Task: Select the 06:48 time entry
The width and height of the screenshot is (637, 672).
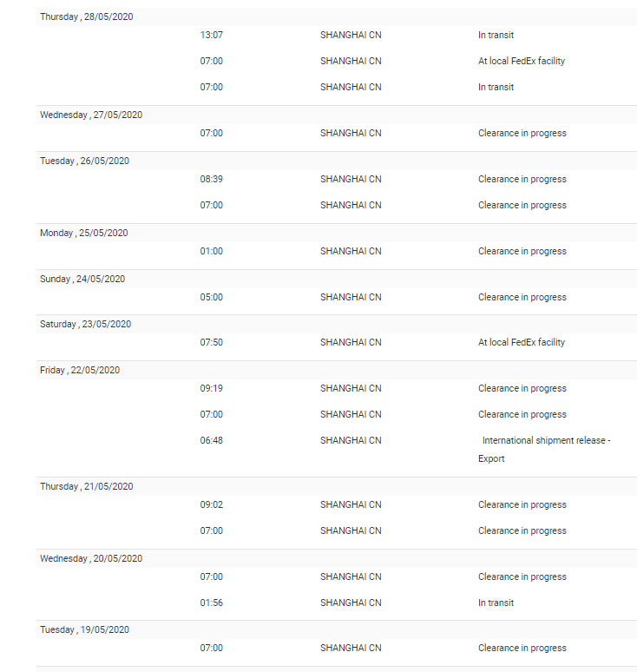Action: [212, 441]
